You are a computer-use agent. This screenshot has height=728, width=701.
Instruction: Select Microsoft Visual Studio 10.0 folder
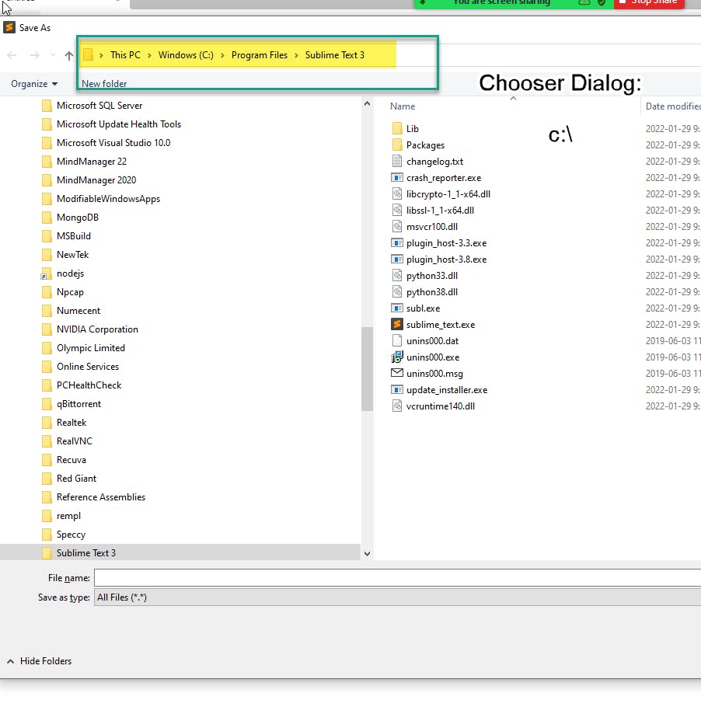pos(113,142)
